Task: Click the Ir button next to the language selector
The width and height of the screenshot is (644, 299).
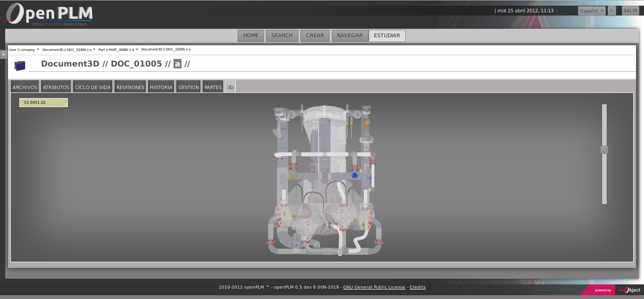Action: point(612,10)
